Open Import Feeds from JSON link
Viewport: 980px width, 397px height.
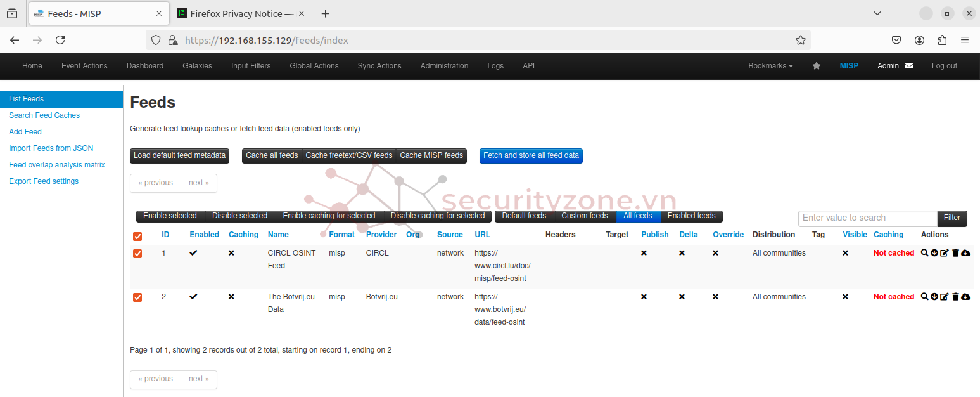pos(51,148)
